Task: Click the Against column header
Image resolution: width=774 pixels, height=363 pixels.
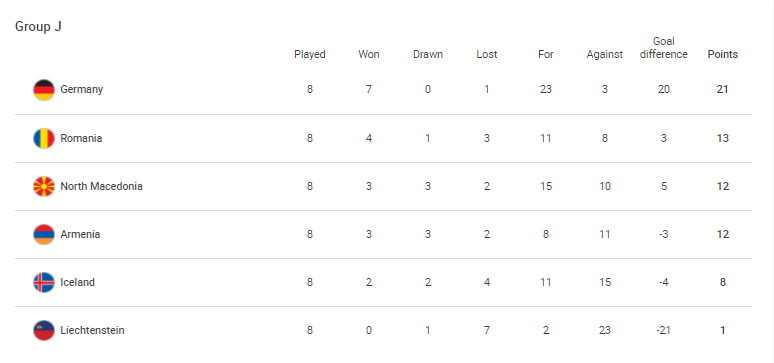Action: 605,54
